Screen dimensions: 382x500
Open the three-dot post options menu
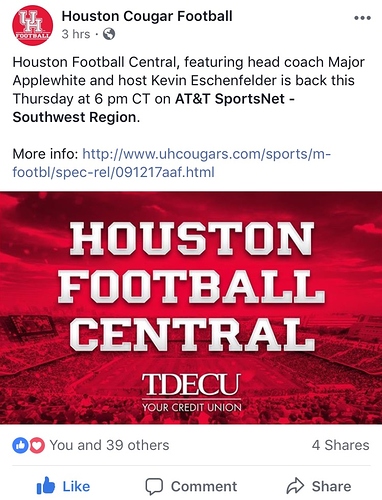pos(362,18)
